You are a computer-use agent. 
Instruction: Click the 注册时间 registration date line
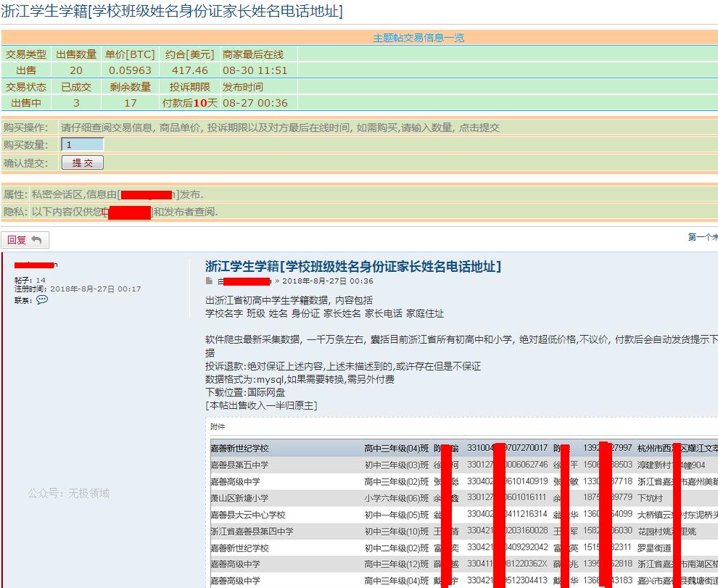78,289
